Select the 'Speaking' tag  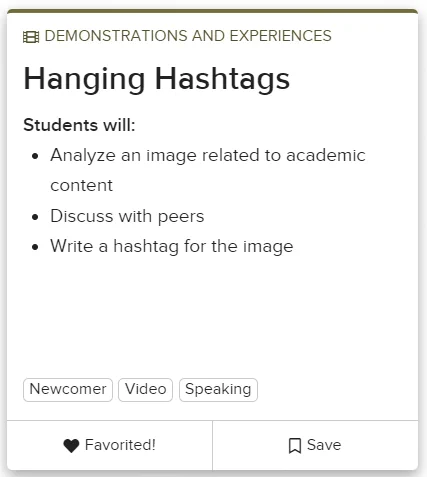218,390
